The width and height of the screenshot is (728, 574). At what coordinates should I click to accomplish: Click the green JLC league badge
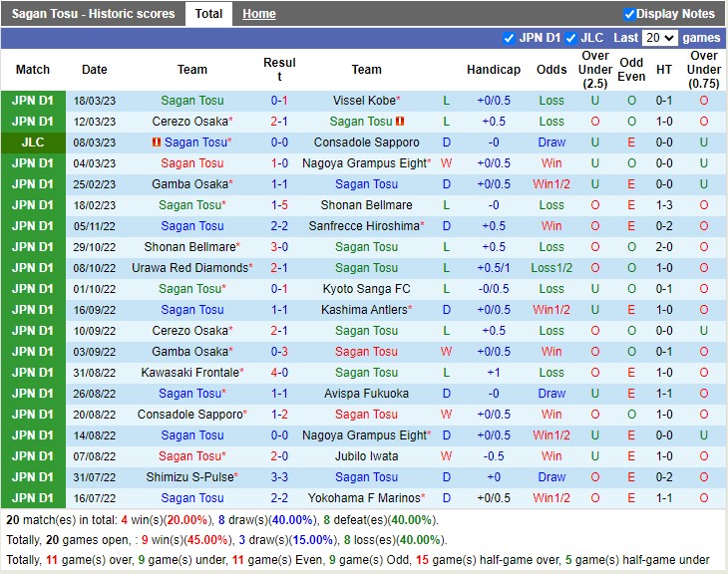click(33, 143)
